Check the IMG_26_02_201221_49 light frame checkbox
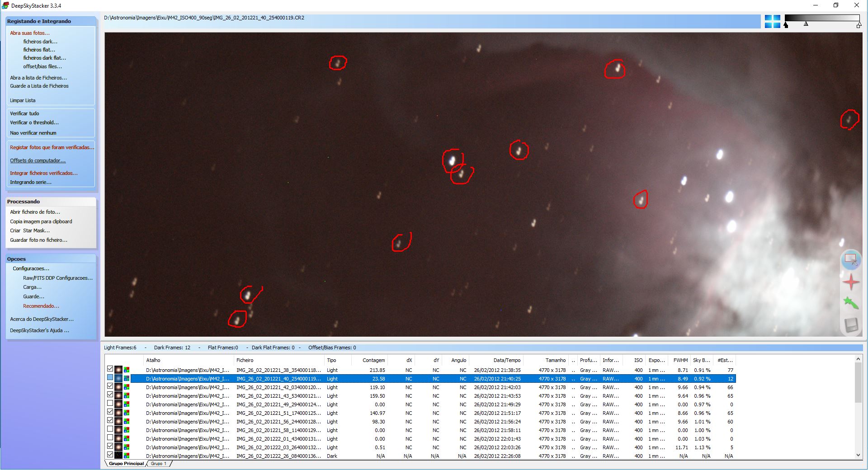 110,404
